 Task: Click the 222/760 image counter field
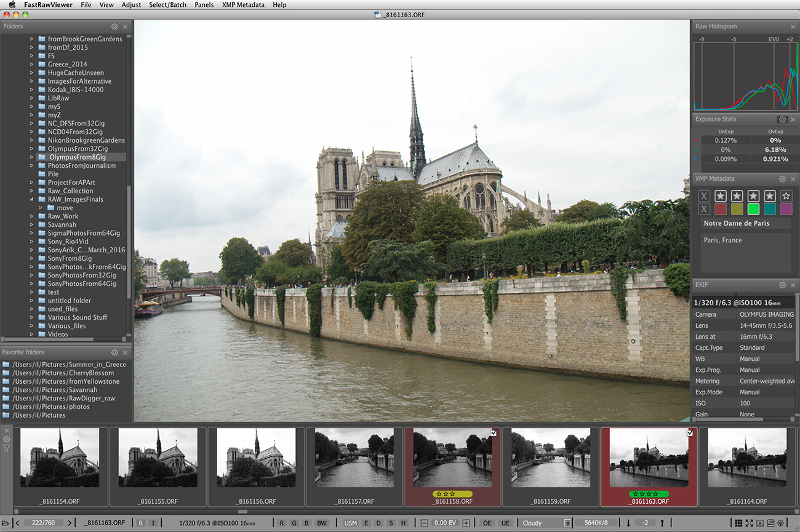(43, 523)
